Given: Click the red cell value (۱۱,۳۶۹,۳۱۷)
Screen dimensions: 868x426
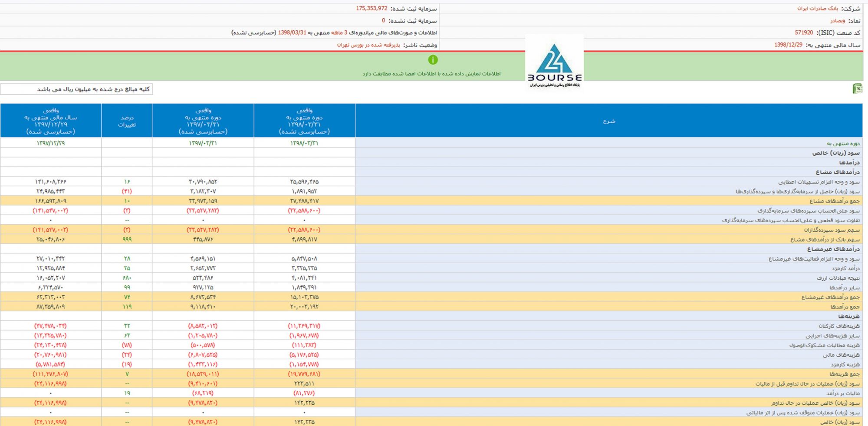Looking at the screenshot, I should (304, 326).
